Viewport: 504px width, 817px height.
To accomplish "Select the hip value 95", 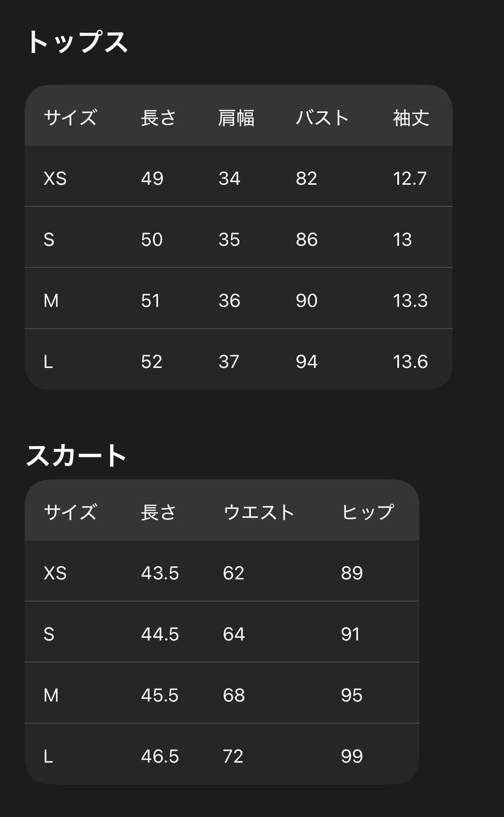I will (x=352, y=695).
